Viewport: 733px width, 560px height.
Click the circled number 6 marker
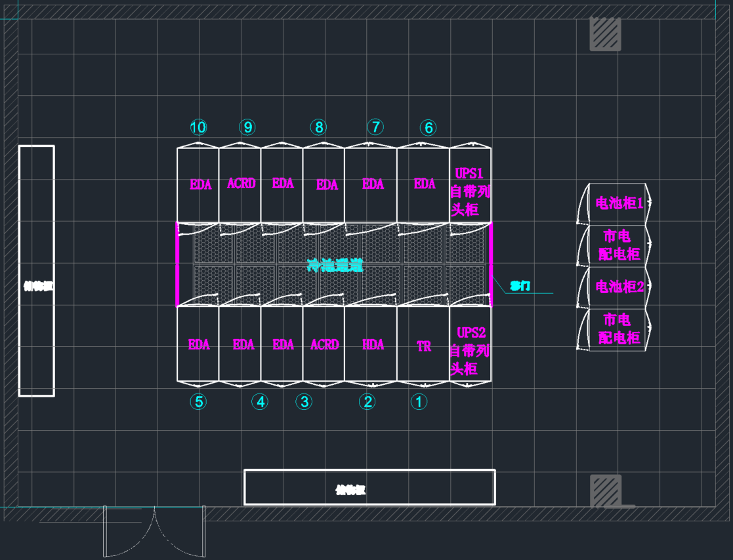(429, 128)
